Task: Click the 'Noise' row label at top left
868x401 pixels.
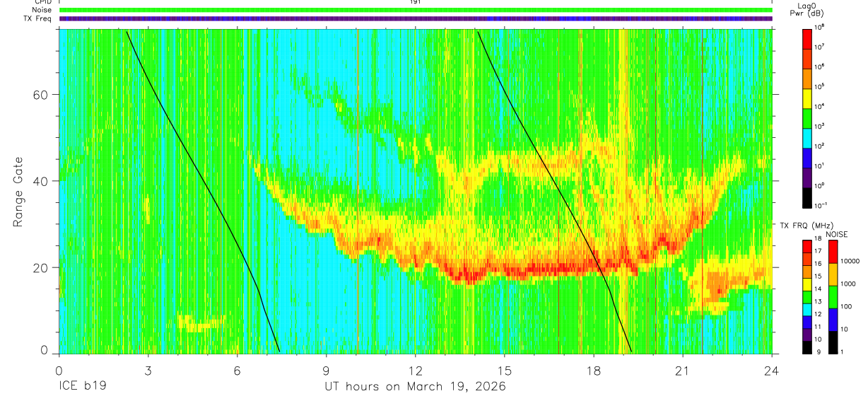Action: pyautogui.click(x=42, y=10)
